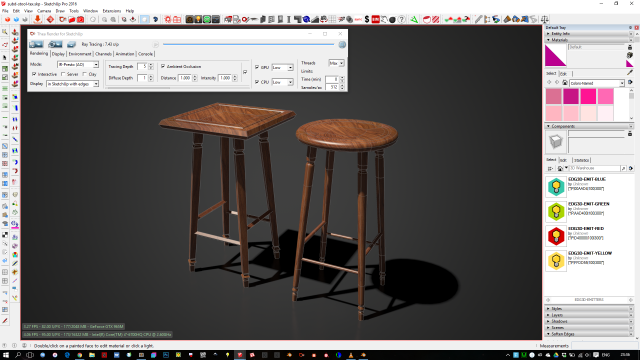Open the Display dropdown in Thea window
This screenshot has width=640, height=360.
point(73,84)
